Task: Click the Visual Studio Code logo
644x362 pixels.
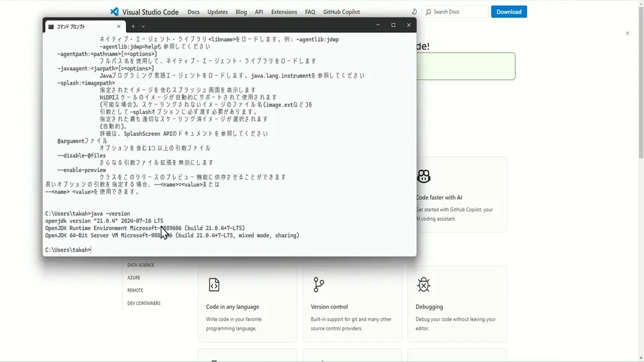Action: pyautogui.click(x=115, y=12)
